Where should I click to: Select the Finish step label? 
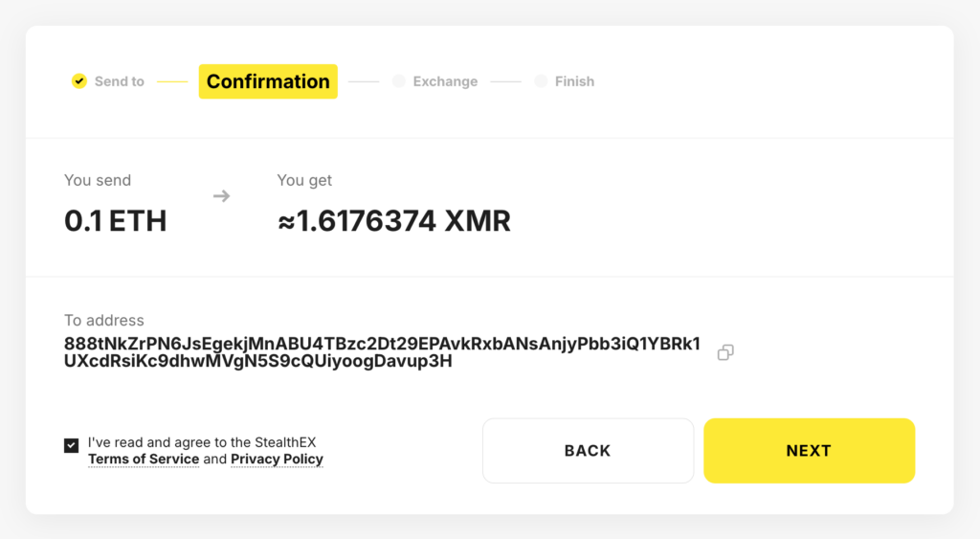click(x=574, y=81)
